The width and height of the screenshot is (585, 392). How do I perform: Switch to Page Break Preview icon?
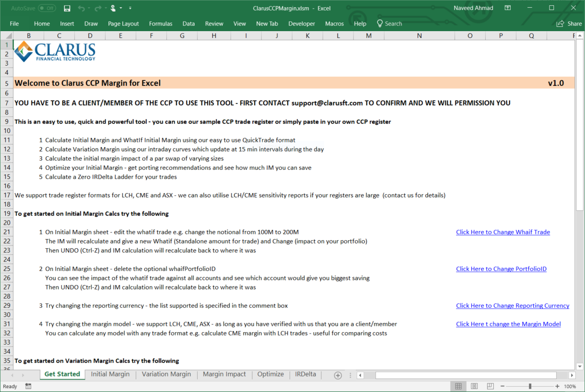click(490, 386)
